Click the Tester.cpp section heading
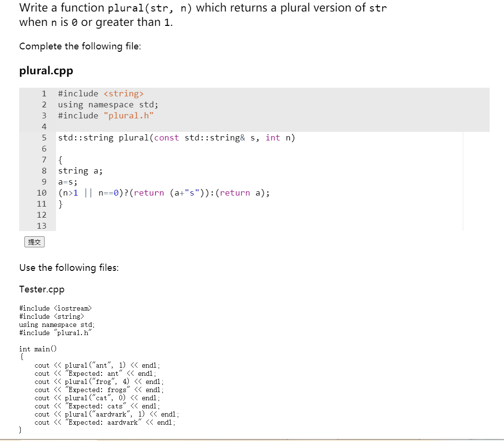The height and width of the screenshot is (441, 504). tap(41, 289)
